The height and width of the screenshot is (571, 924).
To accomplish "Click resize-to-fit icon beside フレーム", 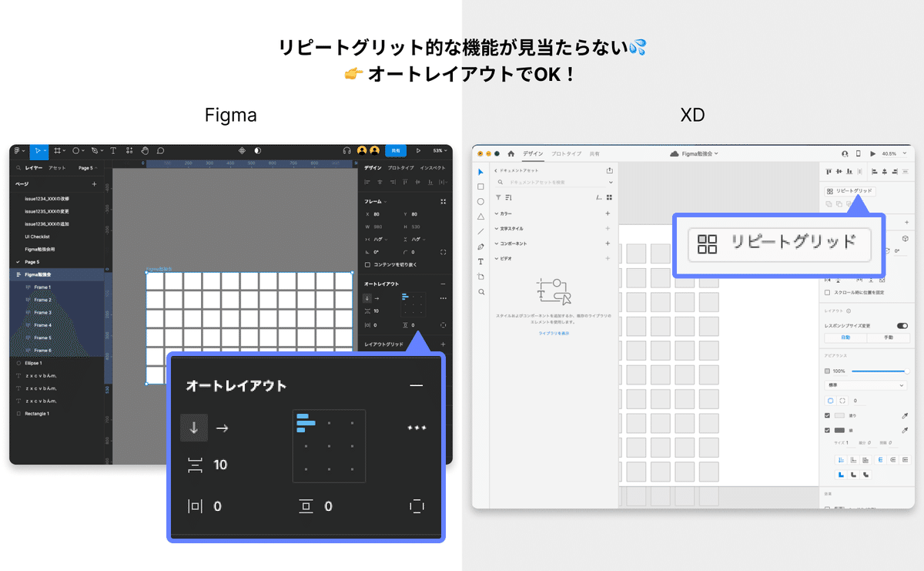I will (443, 201).
